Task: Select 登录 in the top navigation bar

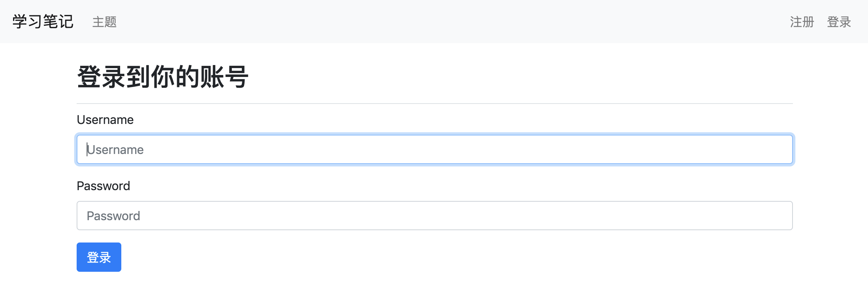Action: click(839, 22)
